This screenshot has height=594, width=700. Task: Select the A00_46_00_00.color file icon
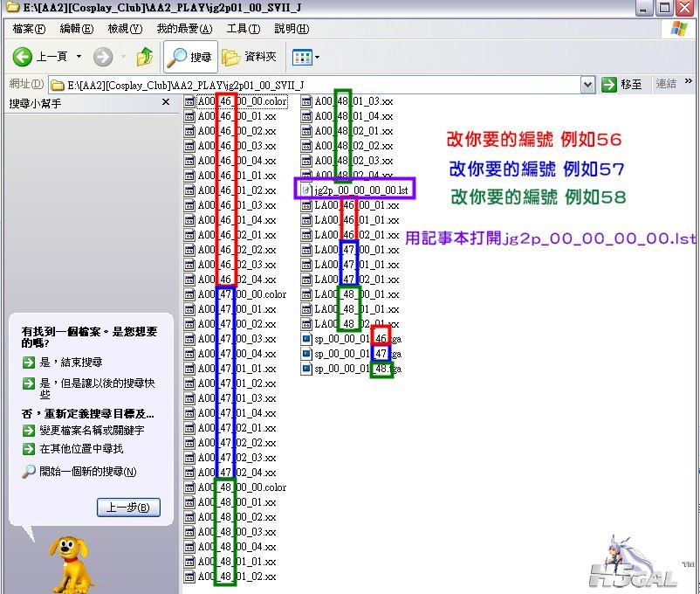[189, 101]
